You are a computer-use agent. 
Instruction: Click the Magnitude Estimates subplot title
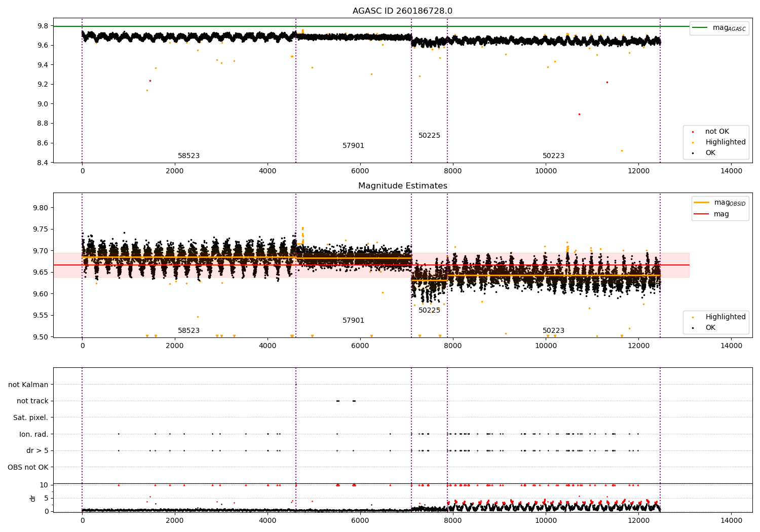point(402,186)
